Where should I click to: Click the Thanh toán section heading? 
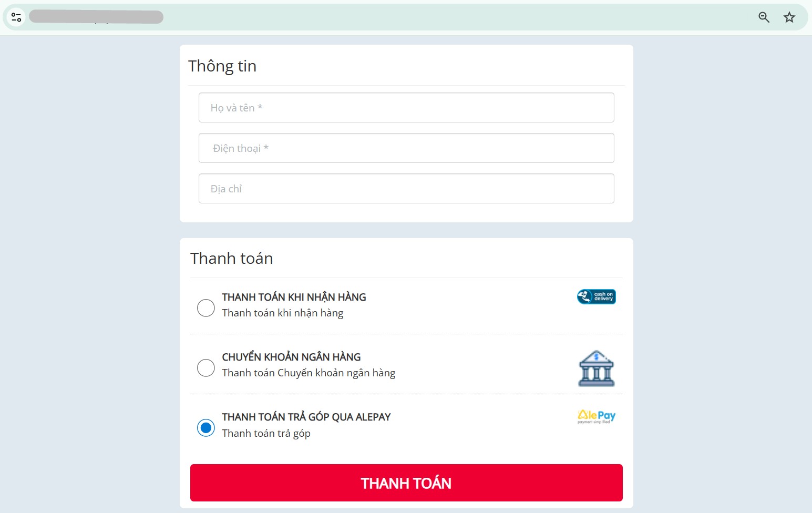tap(232, 258)
